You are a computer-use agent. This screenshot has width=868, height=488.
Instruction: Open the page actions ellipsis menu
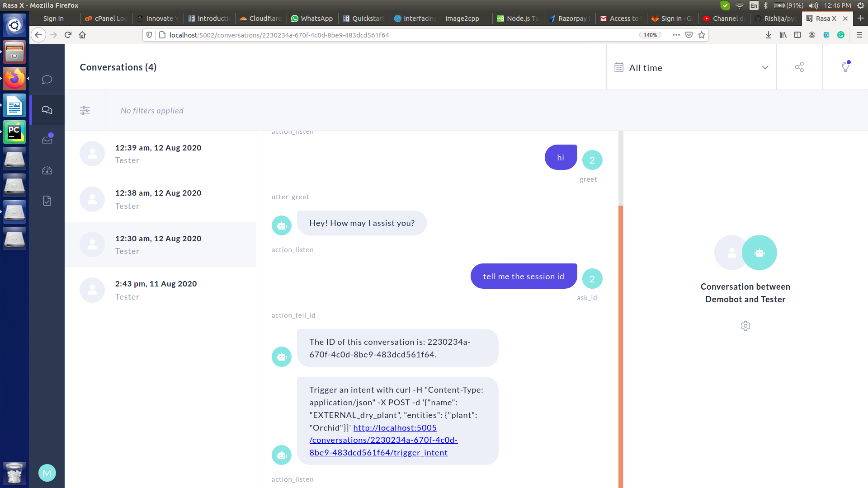click(676, 35)
